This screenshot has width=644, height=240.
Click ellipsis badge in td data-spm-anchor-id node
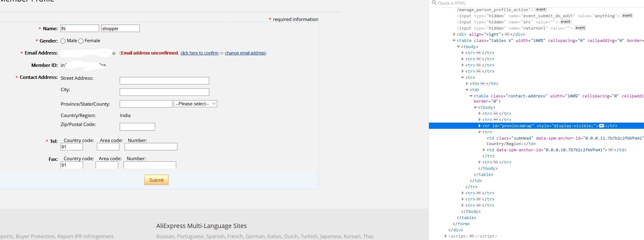click(611, 150)
